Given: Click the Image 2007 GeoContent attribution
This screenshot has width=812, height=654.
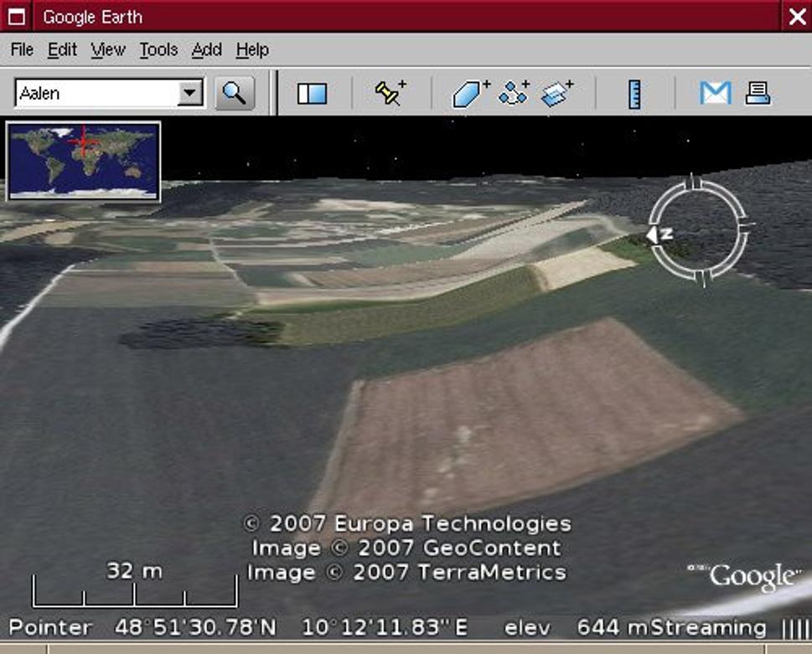Looking at the screenshot, I should (x=406, y=548).
